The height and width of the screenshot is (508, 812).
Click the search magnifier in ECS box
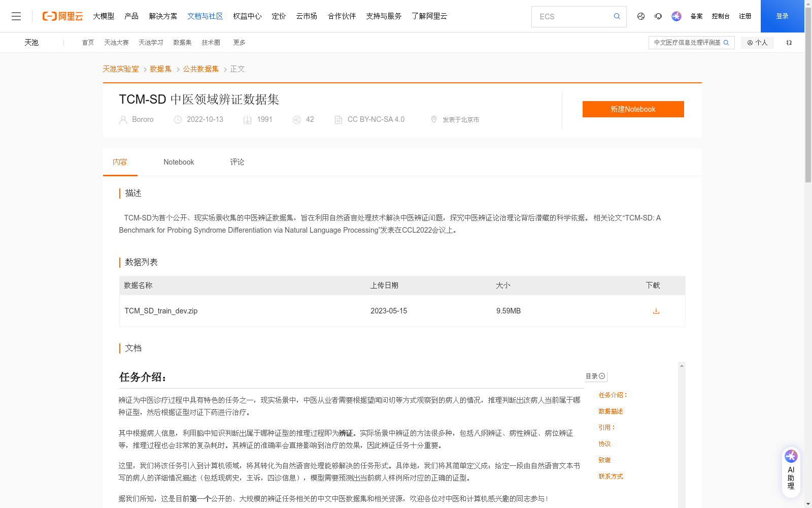coord(617,16)
